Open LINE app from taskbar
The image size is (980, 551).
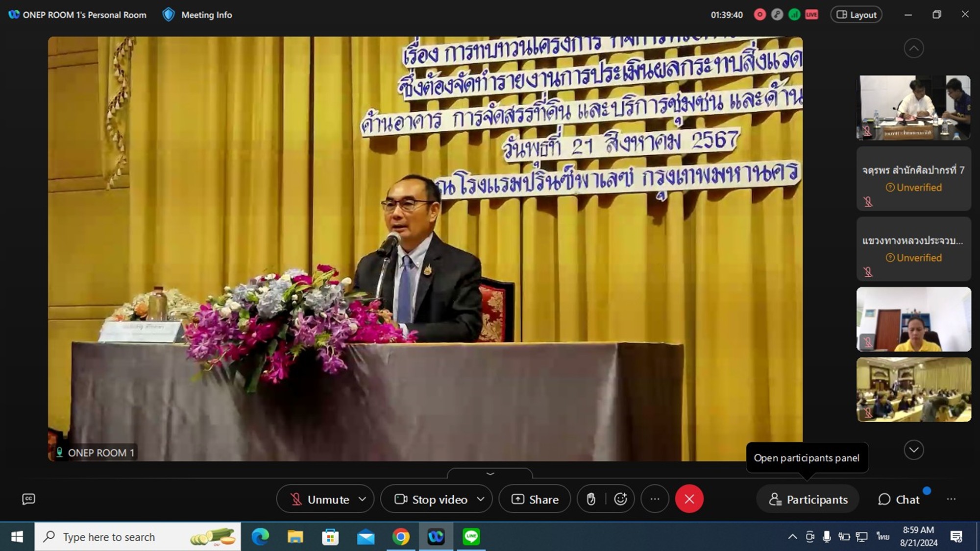tap(471, 537)
